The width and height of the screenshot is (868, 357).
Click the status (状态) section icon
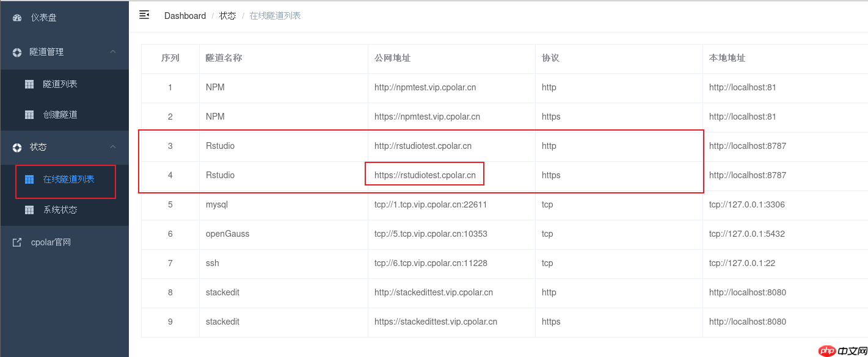17,148
